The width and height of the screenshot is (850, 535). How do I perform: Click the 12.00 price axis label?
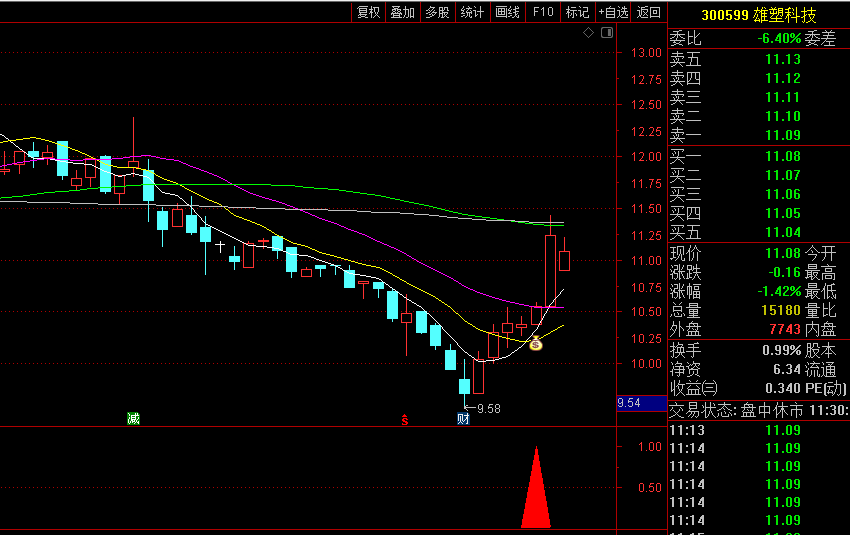pyautogui.click(x=646, y=157)
